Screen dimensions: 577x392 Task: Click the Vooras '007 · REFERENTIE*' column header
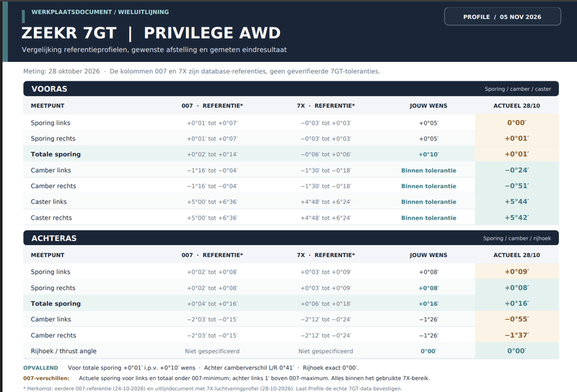(x=212, y=105)
